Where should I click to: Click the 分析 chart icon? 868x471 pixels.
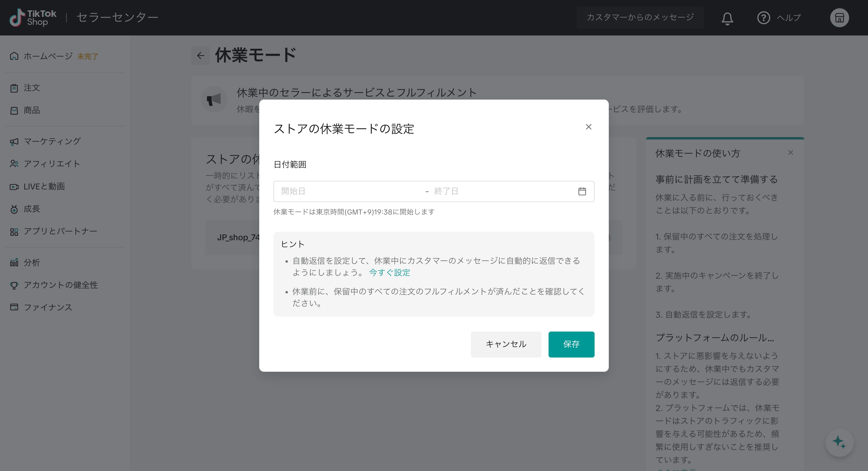(x=14, y=263)
